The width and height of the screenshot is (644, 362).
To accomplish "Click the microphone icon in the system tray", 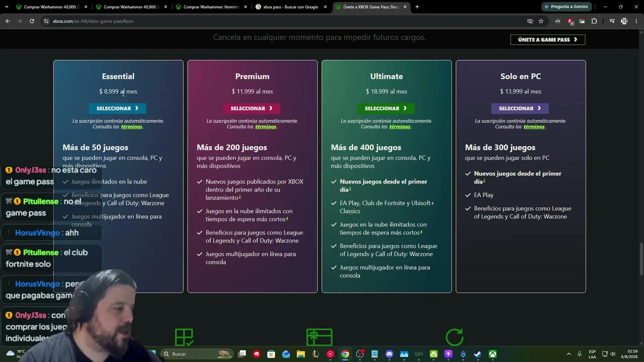I will tap(580, 354).
